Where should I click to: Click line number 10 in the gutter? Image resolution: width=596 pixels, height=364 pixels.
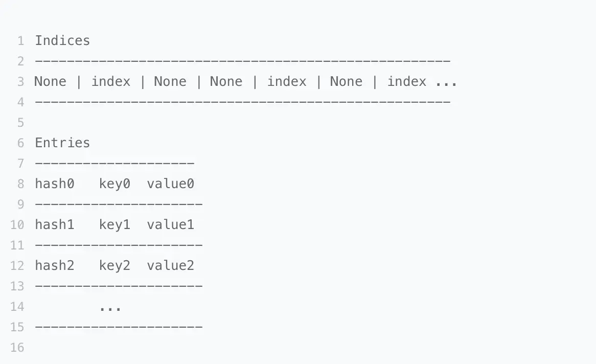(17, 225)
